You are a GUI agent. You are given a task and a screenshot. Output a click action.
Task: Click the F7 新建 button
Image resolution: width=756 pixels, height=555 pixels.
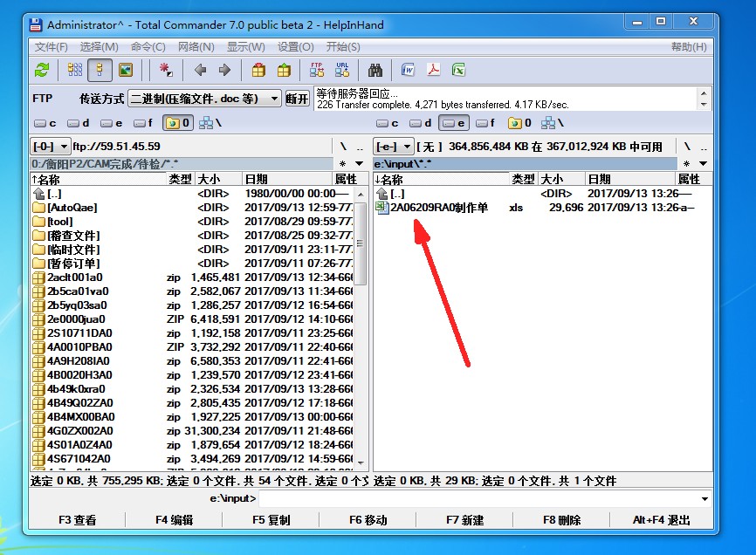pyautogui.click(x=464, y=520)
